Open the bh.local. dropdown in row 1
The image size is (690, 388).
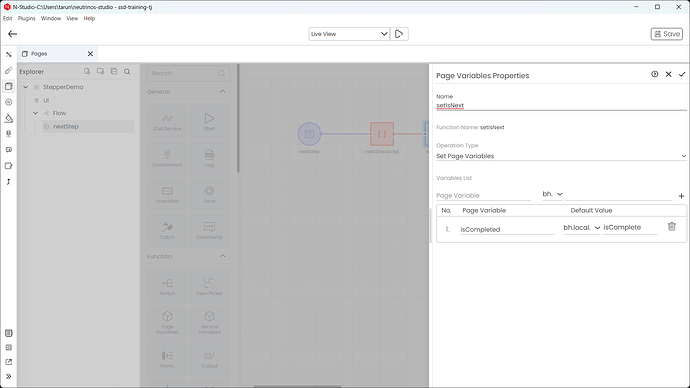[x=582, y=227]
